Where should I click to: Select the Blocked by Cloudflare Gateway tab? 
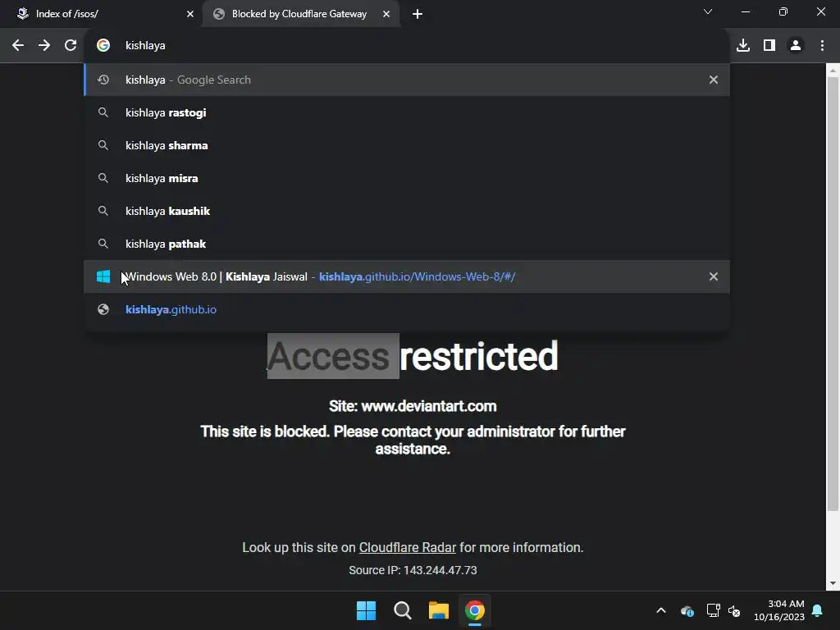[x=300, y=14]
